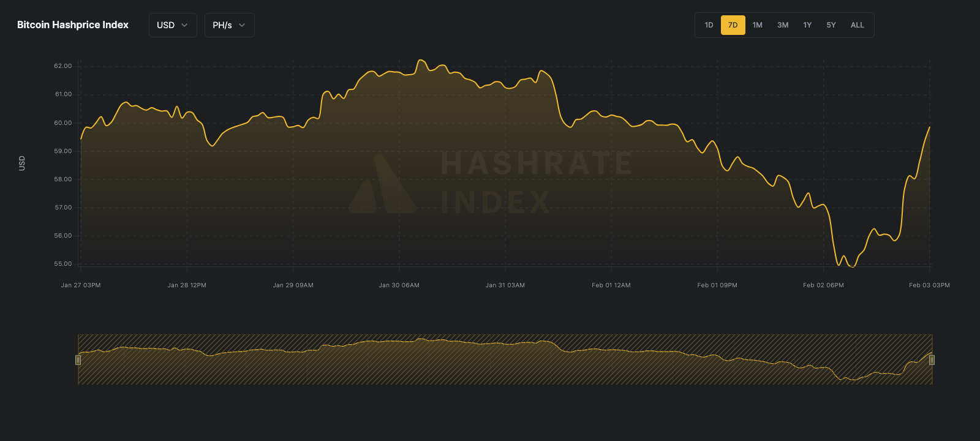
Task: Click the Jan 28 12PM axis label
Action: click(187, 285)
